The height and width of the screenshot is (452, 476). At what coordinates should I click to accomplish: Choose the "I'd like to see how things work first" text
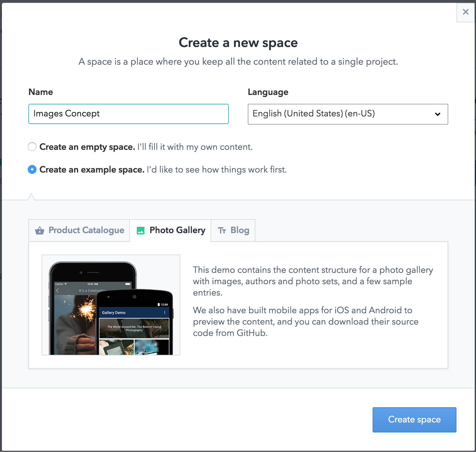click(217, 170)
